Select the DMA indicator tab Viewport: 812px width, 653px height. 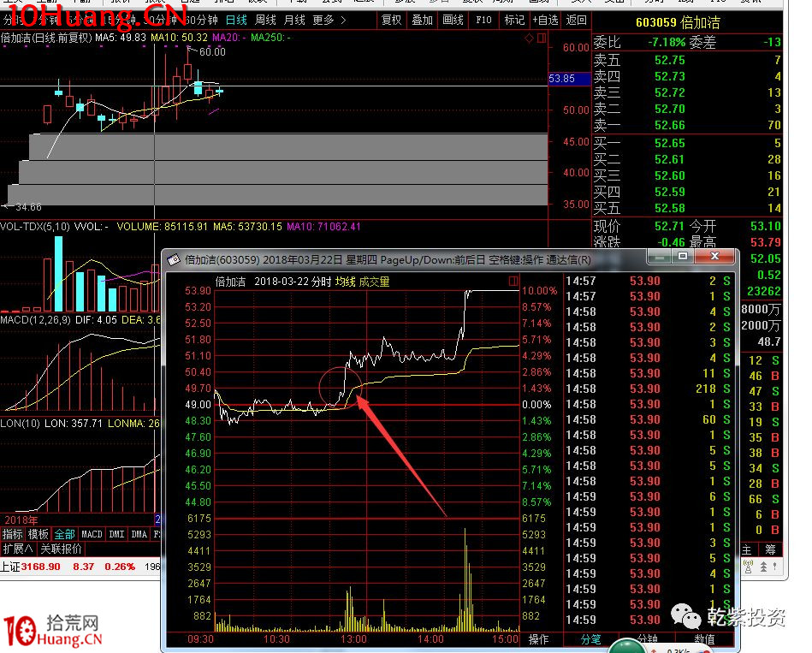[x=139, y=534]
